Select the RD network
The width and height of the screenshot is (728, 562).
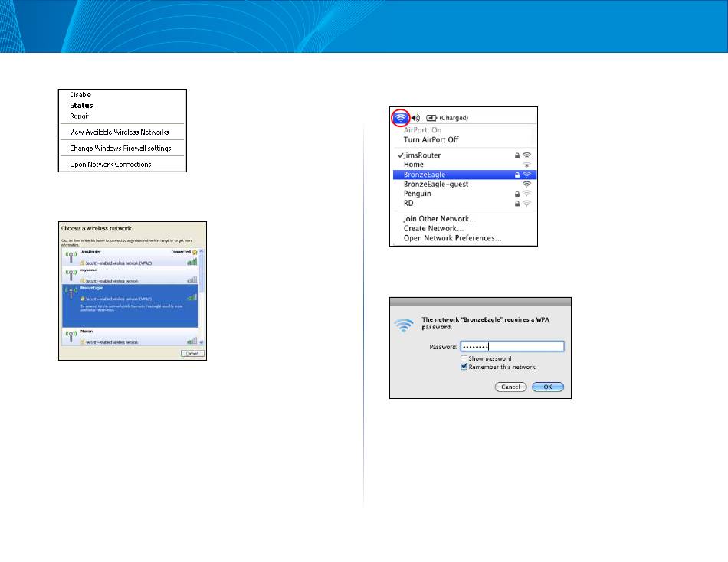click(464, 204)
